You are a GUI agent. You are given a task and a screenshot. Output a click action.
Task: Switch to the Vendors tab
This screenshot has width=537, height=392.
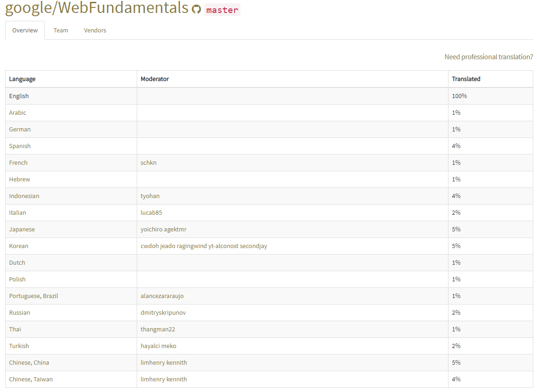(95, 31)
